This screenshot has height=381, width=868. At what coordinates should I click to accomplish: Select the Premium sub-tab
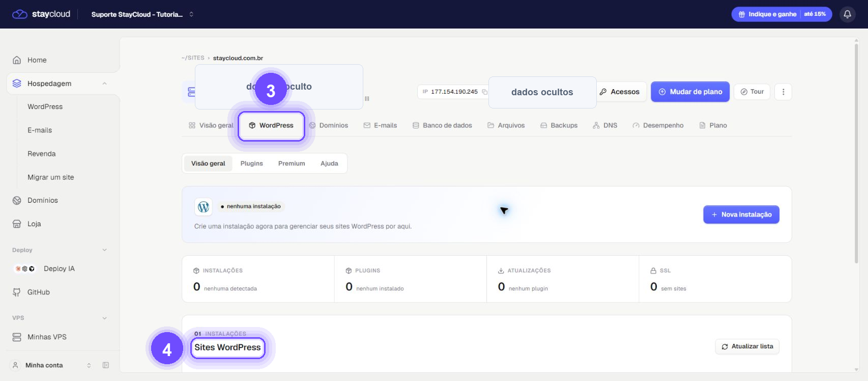pyautogui.click(x=292, y=164)
